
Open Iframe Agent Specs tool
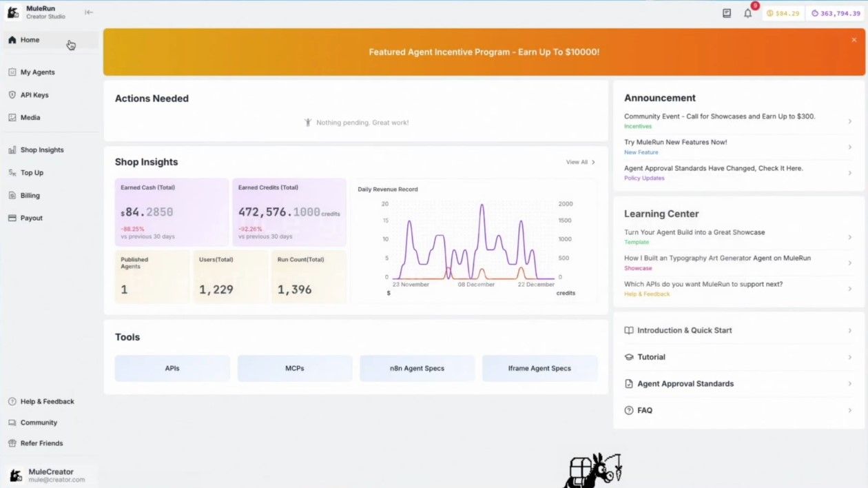539,368
